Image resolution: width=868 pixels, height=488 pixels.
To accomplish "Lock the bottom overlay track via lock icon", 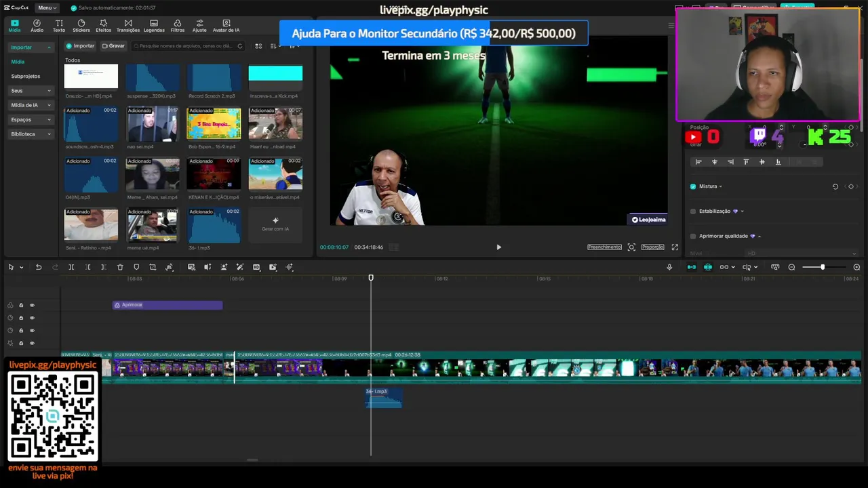I will click(21, 344).
